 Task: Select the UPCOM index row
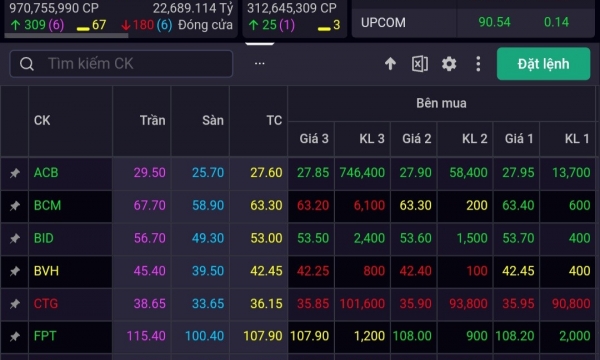(x=473, y=22)
